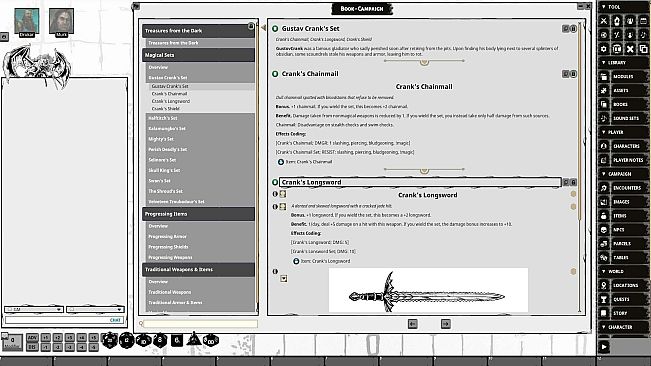Click the crossed-swords combat tracker tool icon
The height and width of the screenshot is (366, 651).
[604, 21]
